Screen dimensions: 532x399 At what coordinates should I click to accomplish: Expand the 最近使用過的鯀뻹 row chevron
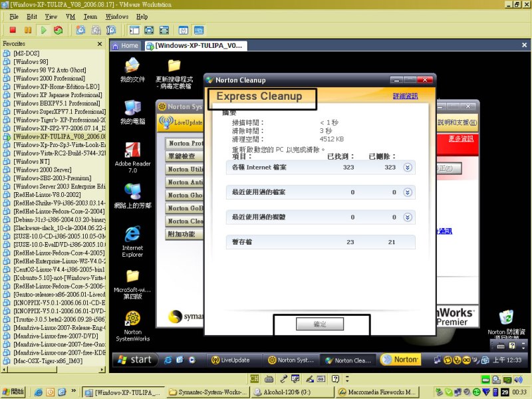coord(408,217)
